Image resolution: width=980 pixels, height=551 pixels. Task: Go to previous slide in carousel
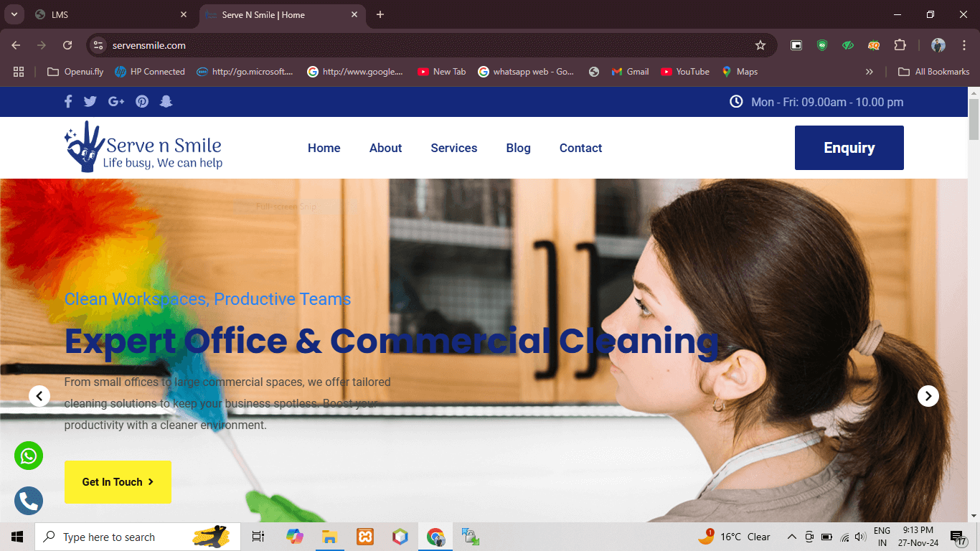(39, 395)
